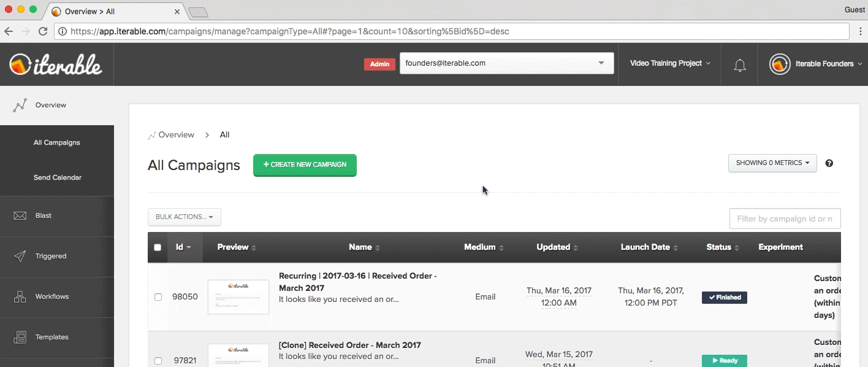Open the Workflows sidebar section

(57, 297)
